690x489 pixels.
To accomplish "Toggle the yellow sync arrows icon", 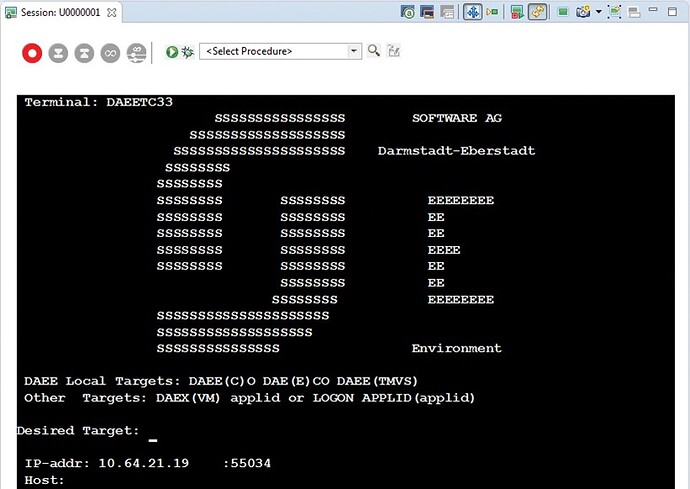I will pos(538,12).
